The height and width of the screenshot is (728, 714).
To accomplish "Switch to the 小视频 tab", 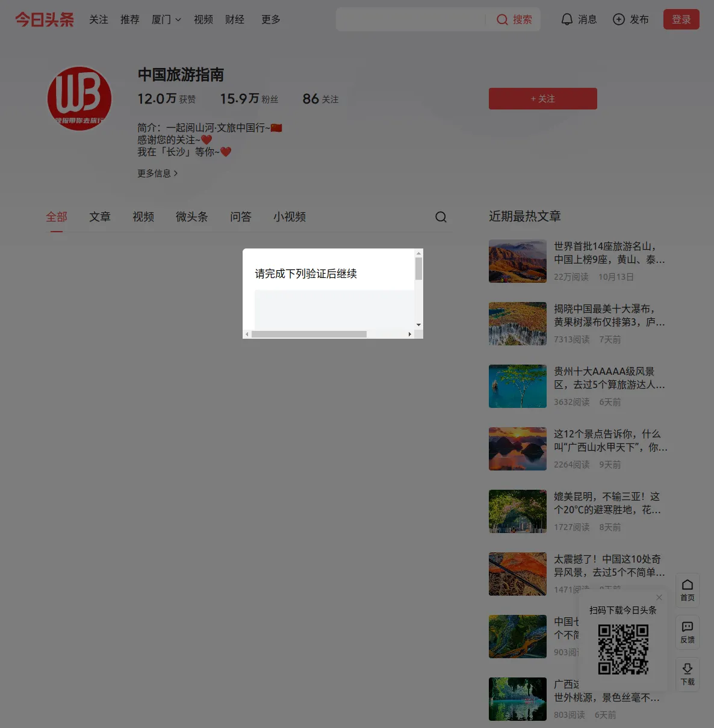I will coord(290,217).
